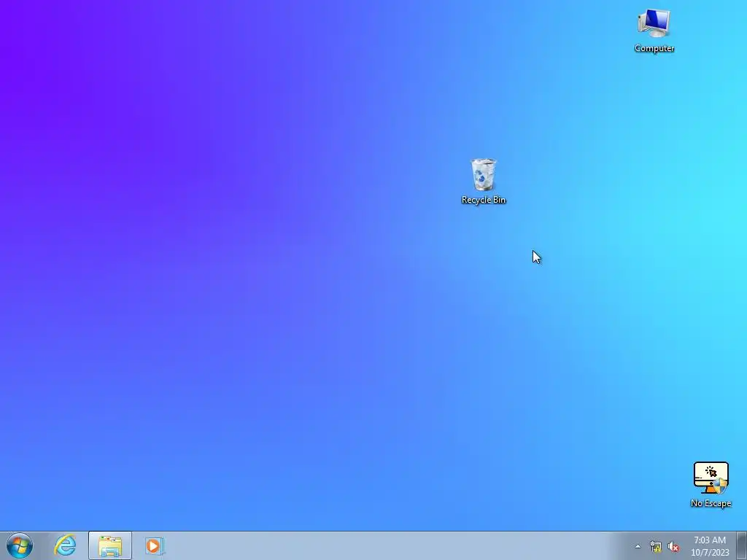Open the network status tray icon
Image resolution: width=747 pixels, height=560 pixels.
(656, 546)
